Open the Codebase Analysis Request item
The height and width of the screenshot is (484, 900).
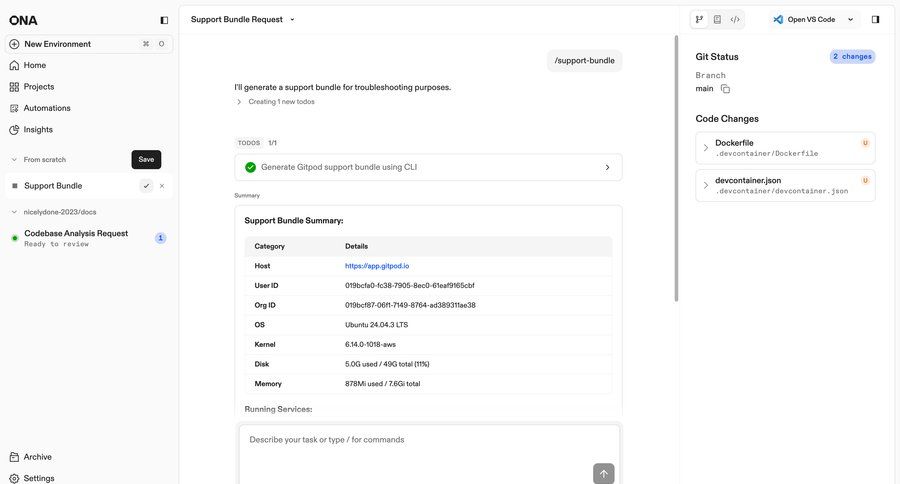tap(89, 238)
